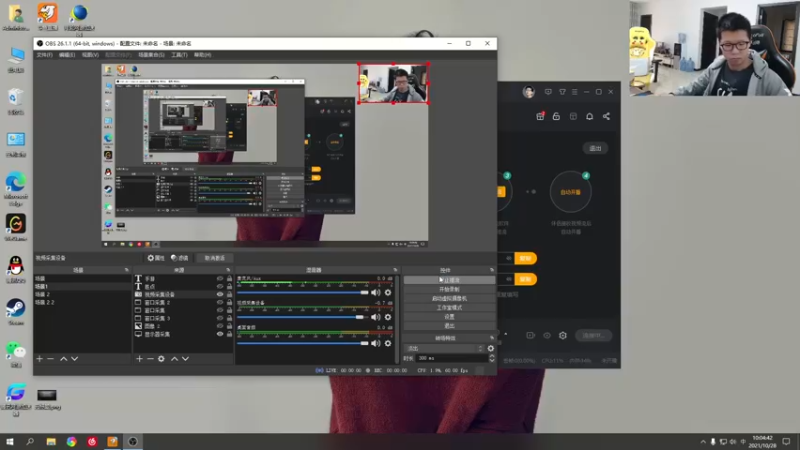Open the 场景集合(S) menu in OBS
This screenshot has height=450, width=800.
[152, 55]
